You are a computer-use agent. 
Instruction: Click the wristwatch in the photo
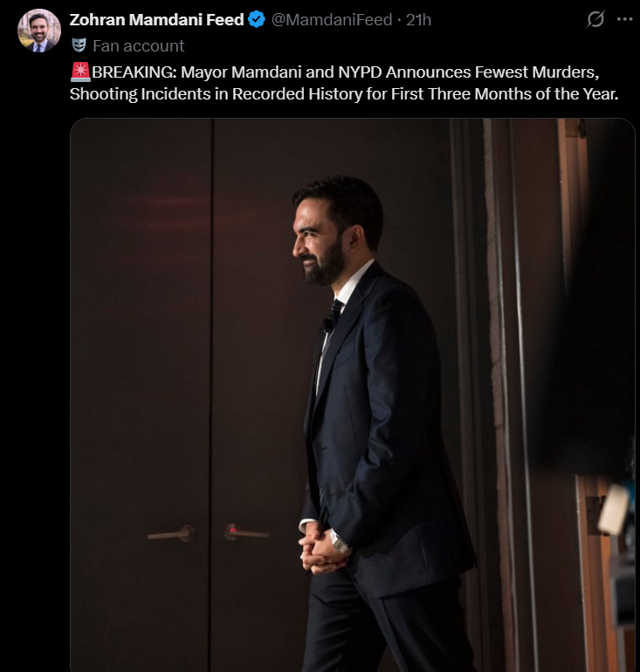(340, 543)
